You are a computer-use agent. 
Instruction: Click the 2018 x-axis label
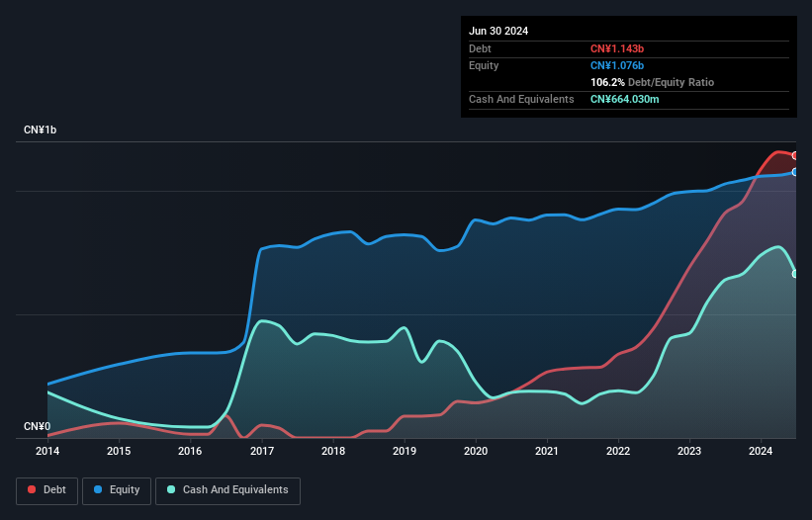tap(333, 451)
